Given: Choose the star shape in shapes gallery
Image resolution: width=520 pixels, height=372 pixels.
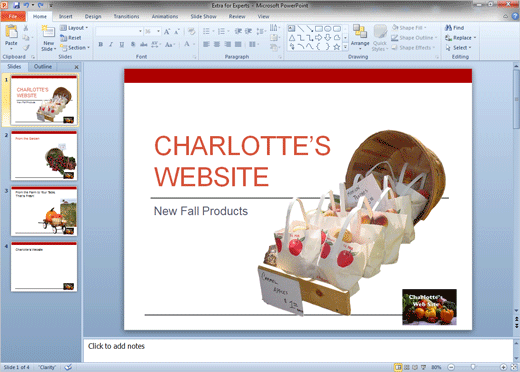Looking at the screenshot, I should coord(337,47).
